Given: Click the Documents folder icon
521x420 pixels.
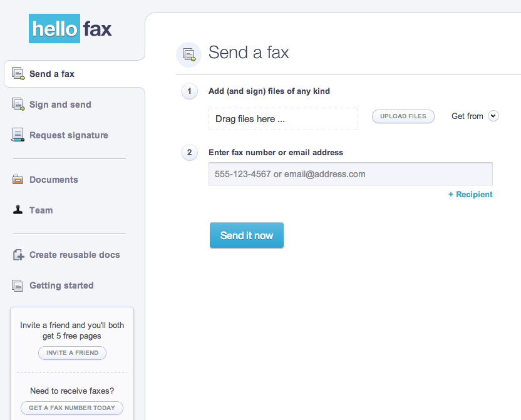Looking at the screenshot, I should tap(18, 180).
